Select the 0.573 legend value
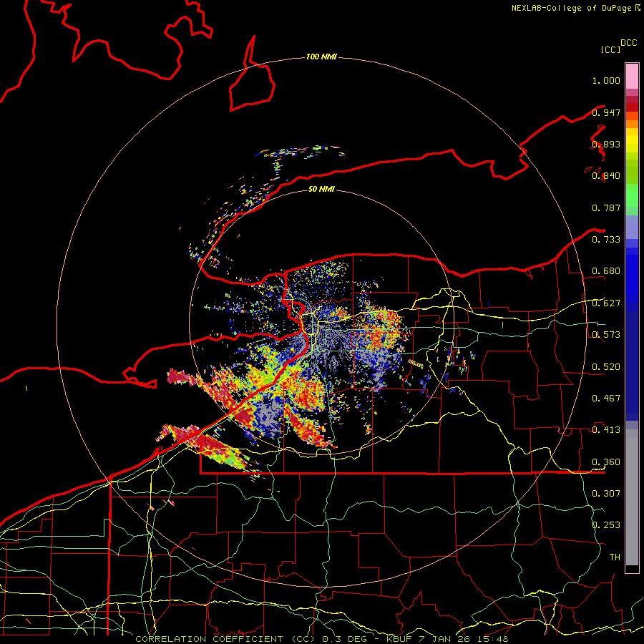644x644 pixels. click(x=606, y=335)
